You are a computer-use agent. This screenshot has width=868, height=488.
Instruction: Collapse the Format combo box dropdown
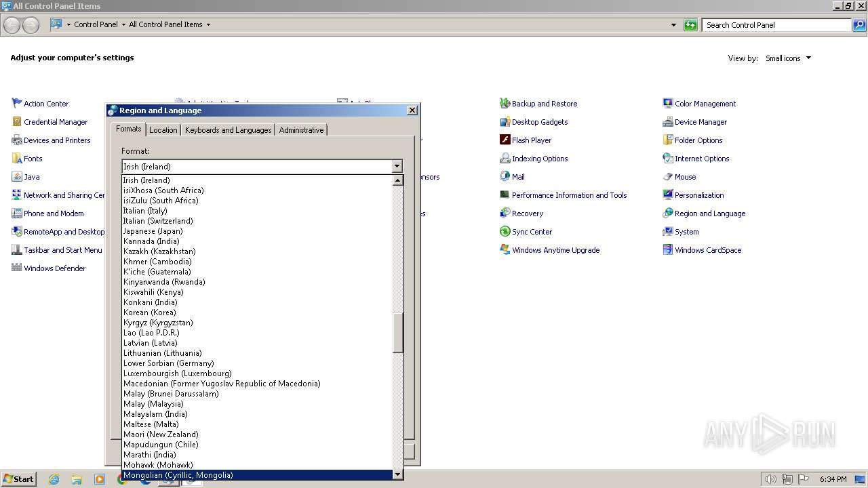click(397, 167)
